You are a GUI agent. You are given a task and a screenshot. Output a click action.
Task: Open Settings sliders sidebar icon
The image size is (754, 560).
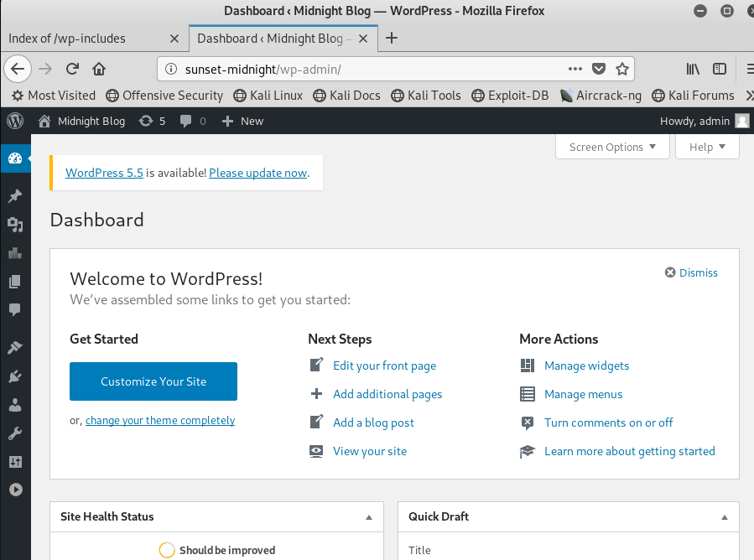click(15, 462)
